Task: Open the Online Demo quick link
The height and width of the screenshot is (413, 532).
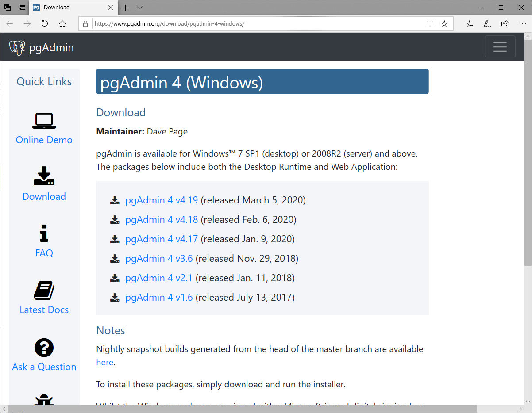Action: (44, 140)
